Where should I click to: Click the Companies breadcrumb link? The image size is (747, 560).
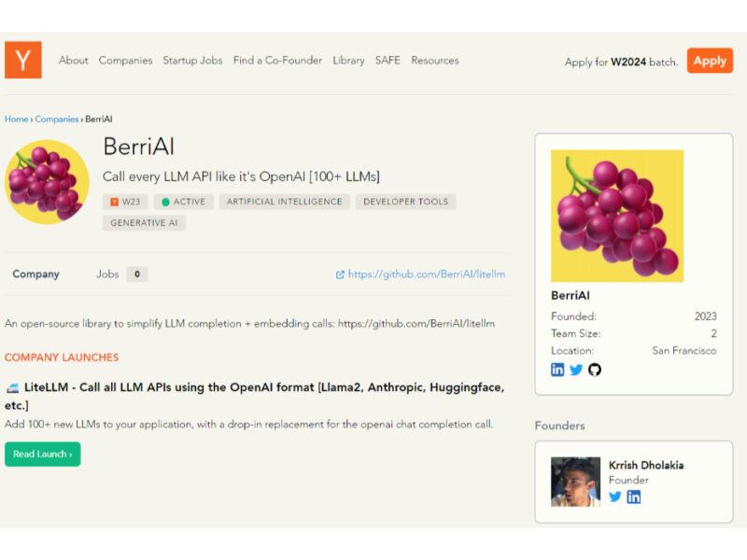pos(56,119)
